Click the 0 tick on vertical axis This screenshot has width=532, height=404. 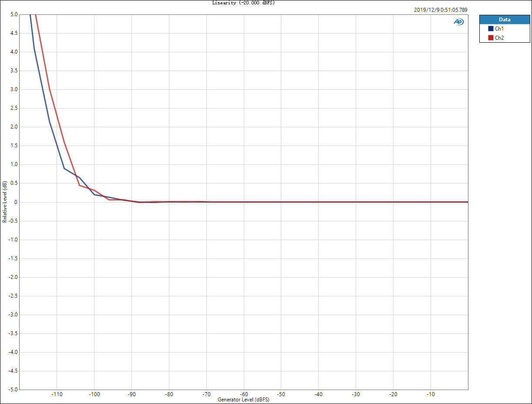(16, 202)
